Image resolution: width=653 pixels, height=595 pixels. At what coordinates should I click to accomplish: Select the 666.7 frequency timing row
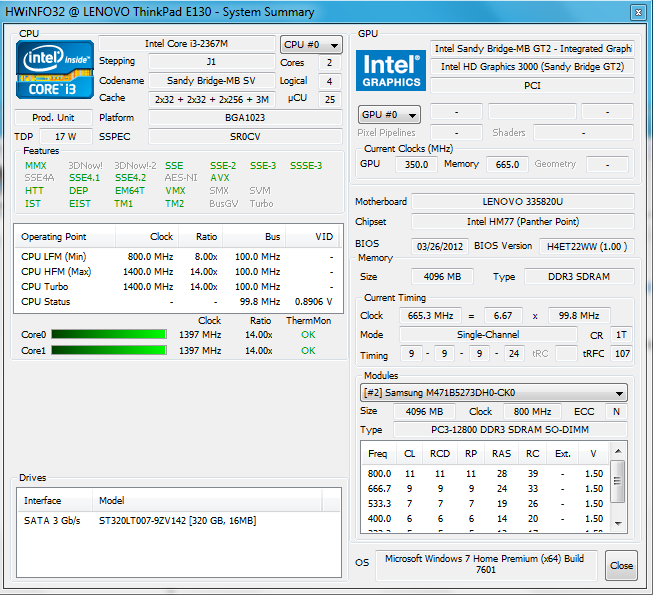pyautogui.click(x=485, y=488)
